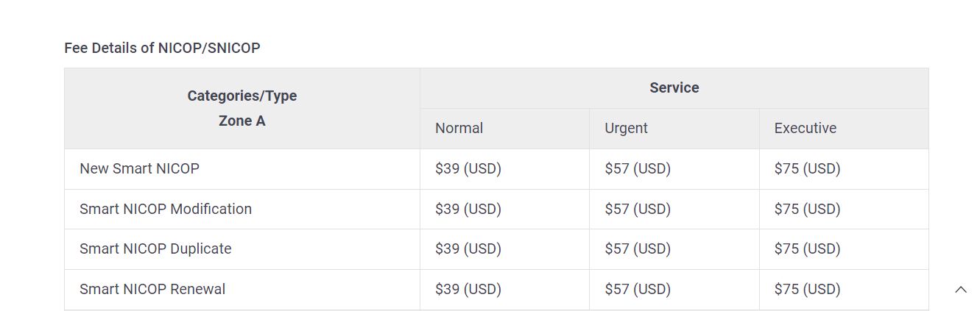
Task: Click the Modification Executive $75 fee cell
Action: (x=807, y=209)
